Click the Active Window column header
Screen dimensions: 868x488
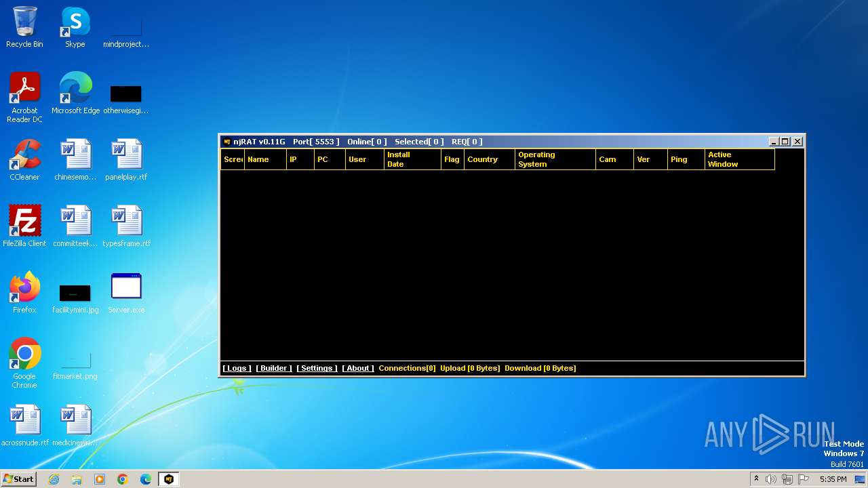[740, 159]
